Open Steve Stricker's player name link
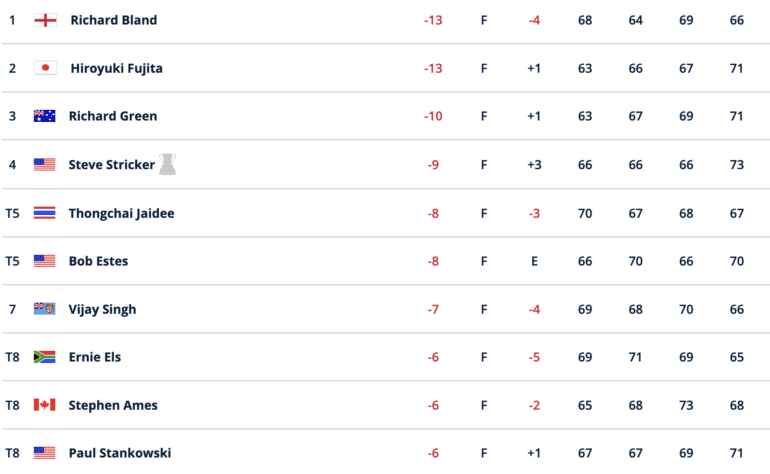The image size is (770, 474). 111,165
